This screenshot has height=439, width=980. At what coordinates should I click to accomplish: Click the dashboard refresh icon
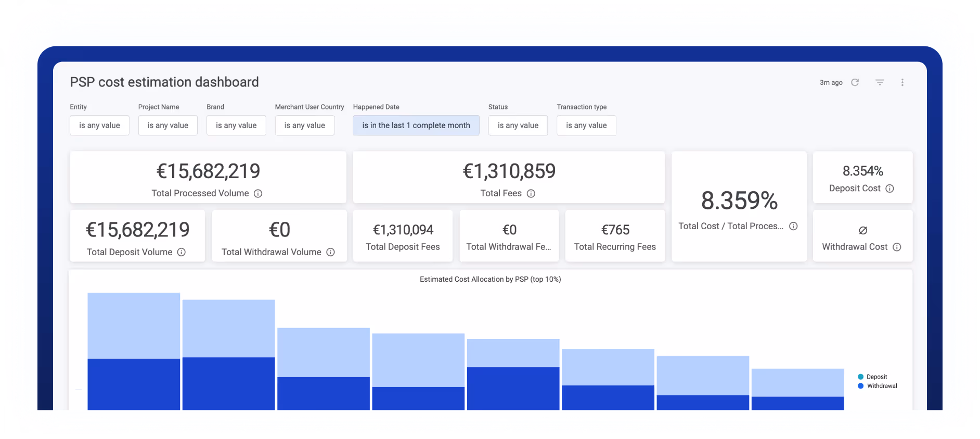(x=855, y=82)
